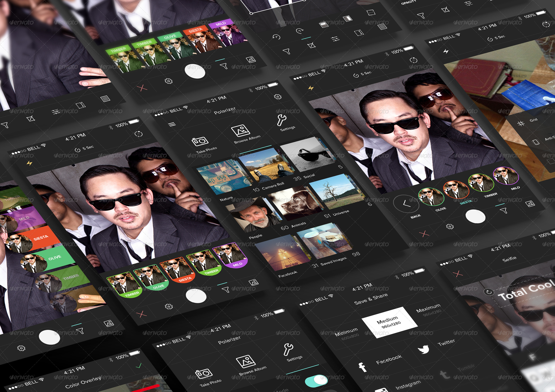Click the 'Camera Roll' label text
555x392 pixels.
click(x=273, y=185)
